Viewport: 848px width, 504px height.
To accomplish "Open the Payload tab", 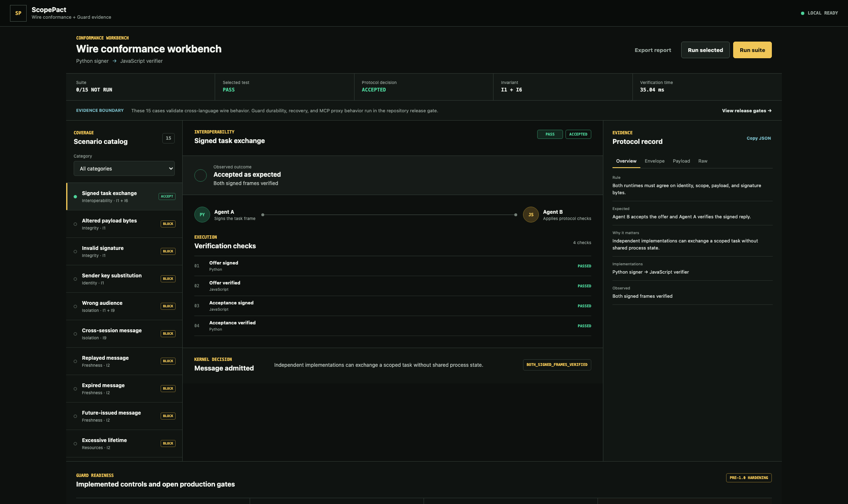I will coord(681,161).
